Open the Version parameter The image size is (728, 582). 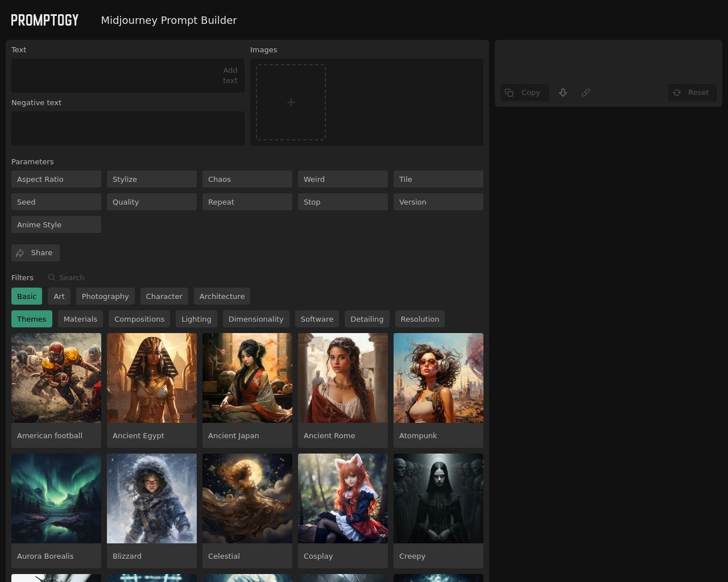[x=439, y=202]
